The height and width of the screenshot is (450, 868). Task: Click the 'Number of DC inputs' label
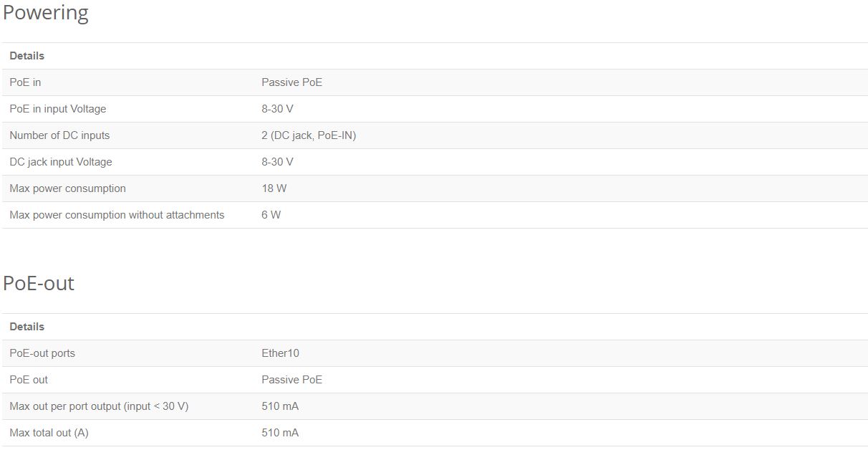(x=59, y=135)
